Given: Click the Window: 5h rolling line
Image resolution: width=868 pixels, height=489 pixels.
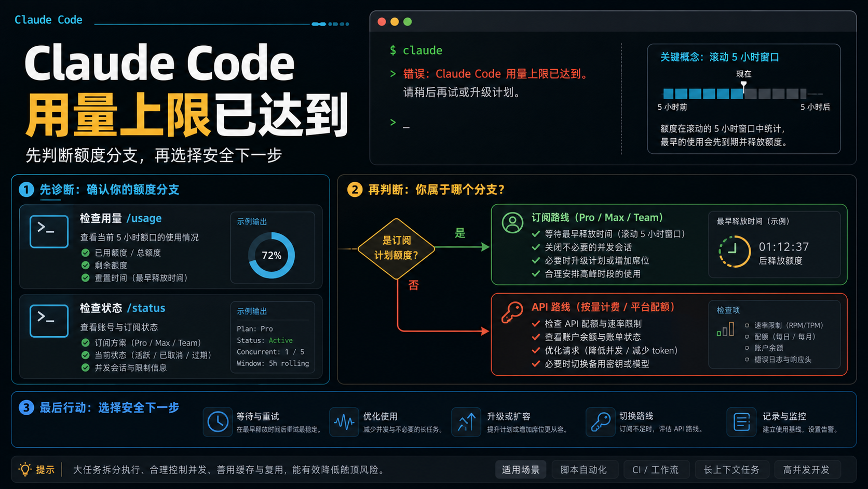Looking at the screenshot, I should tap(273, 363).
